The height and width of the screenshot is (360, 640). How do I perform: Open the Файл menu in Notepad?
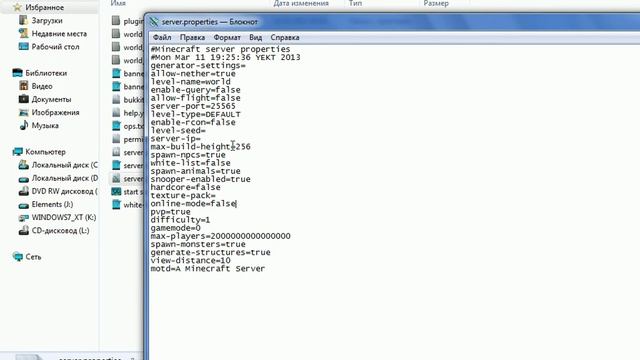[162, 38]
